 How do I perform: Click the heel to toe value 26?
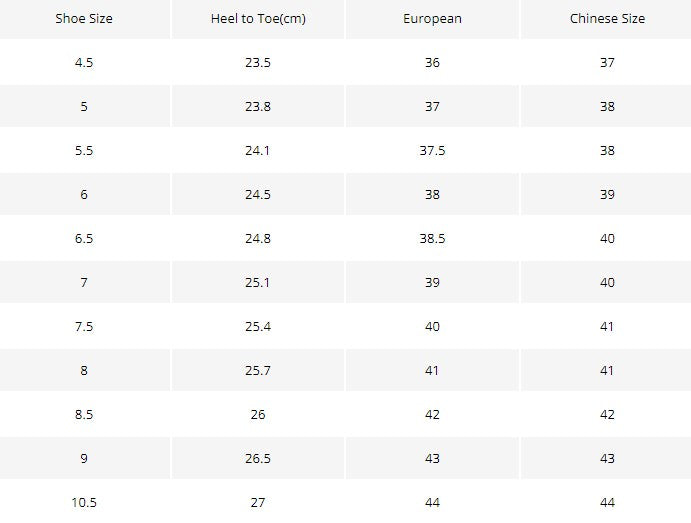pyautogui.click(x=258, y=415)
